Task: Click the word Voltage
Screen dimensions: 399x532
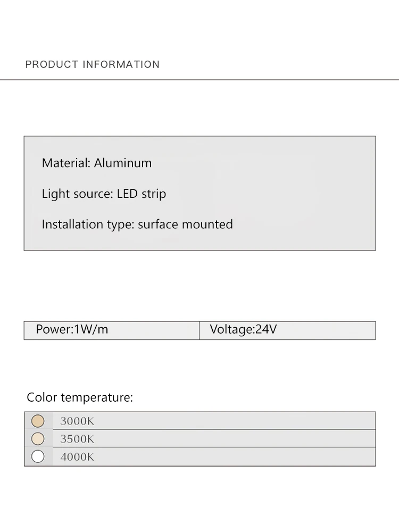Action: coord(231,329)
